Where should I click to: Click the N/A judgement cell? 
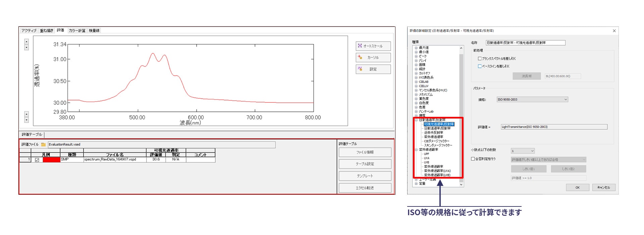[x=176, y=160]
